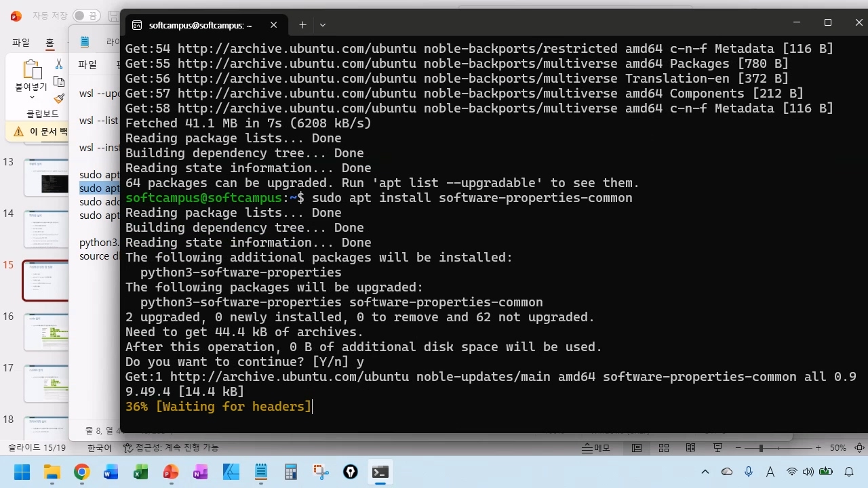Select slide 16 thumbnail in PowerPoint
868x488 pixels.
(46, 332)
